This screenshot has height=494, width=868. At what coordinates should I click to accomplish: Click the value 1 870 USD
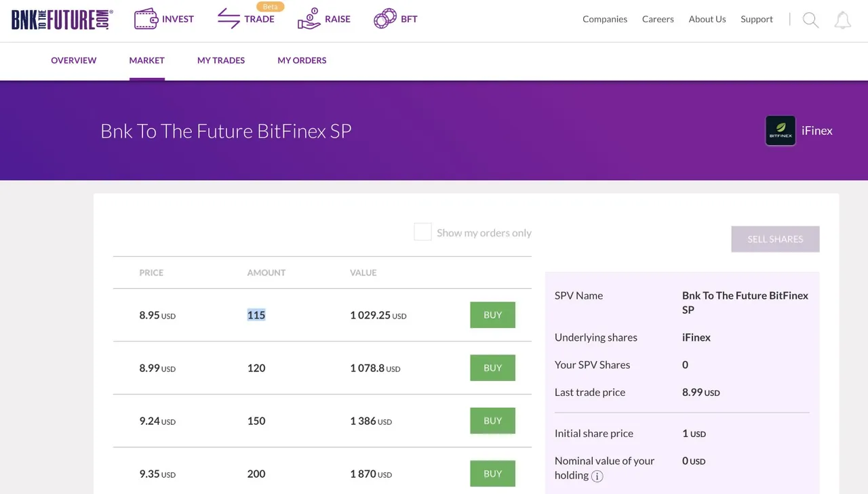point(371,474)
